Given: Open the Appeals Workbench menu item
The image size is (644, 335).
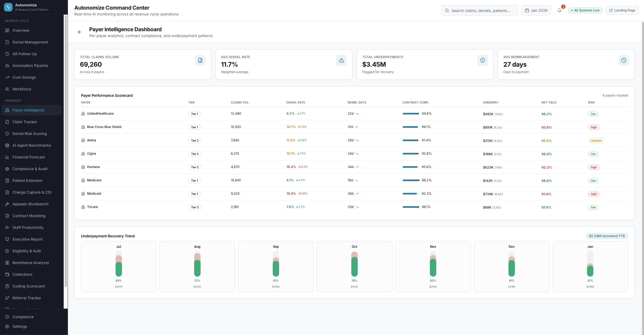Looking at the screenshot, I should (30, 204).
